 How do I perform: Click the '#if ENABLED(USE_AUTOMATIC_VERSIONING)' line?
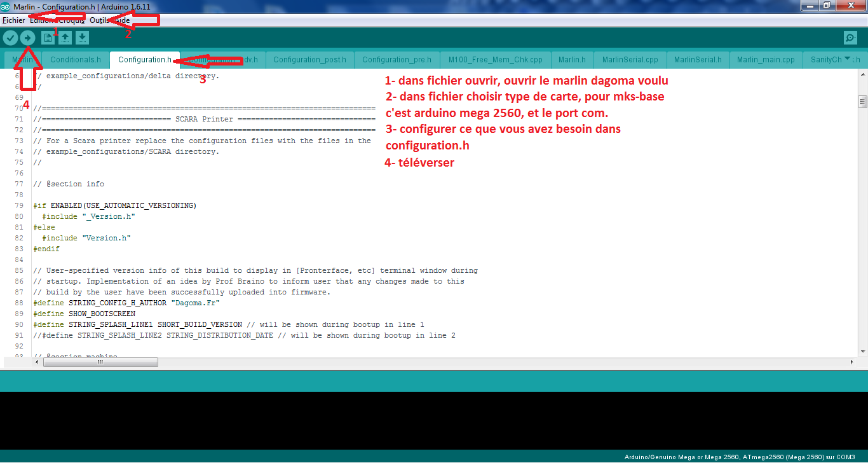tap(115, 205)
